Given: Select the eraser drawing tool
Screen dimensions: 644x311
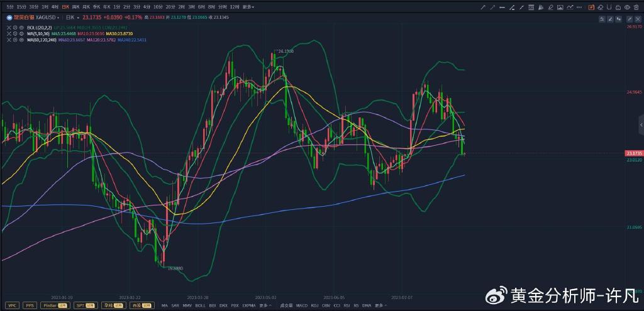Looking at the screenshot, I should point(600,7).
